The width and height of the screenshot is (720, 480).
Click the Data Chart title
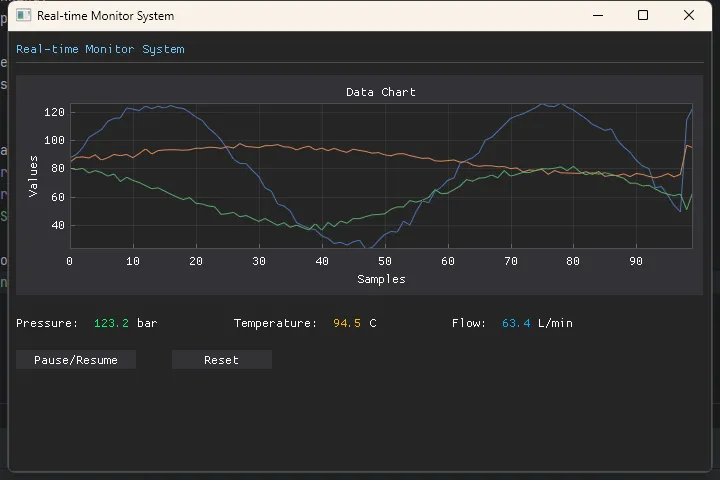pos(381,92)
